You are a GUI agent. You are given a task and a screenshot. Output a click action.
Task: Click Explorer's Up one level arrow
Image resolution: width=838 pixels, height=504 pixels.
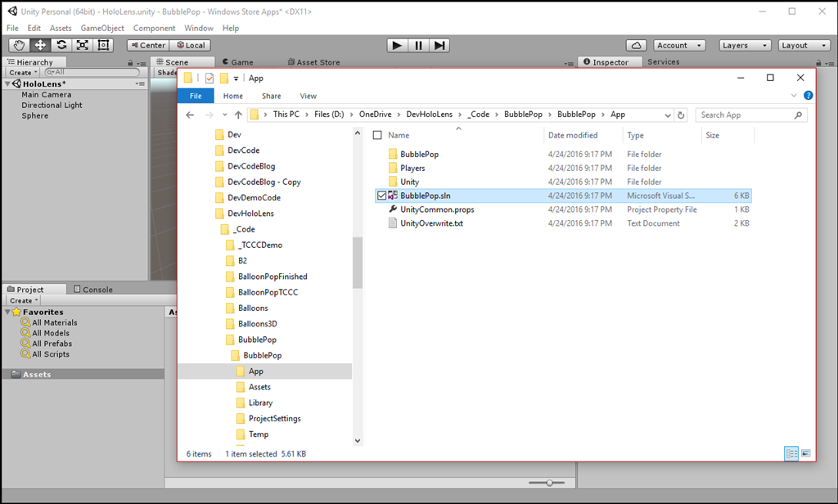(x=238, y=115)
